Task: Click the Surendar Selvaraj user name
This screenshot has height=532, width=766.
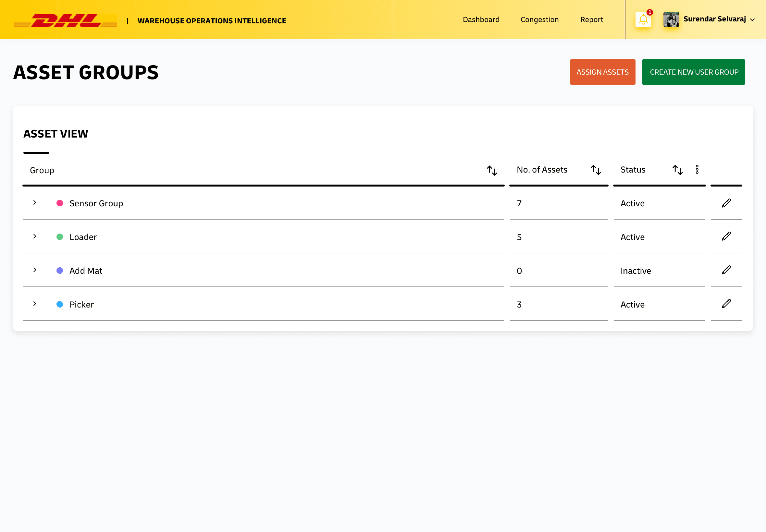Action: tap(714, 19)
